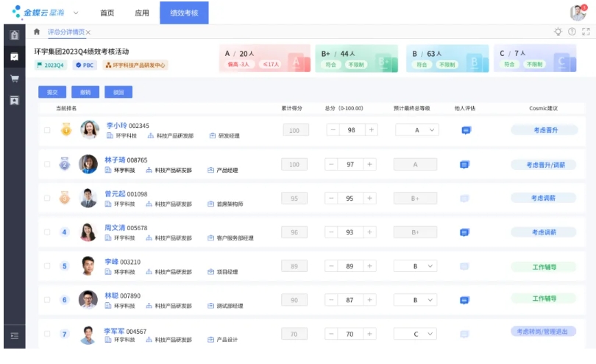Expand the 金蝶云星瀚 product switcher chevron
The height and width of the screenshot is (364, 596).
(76, 13)
